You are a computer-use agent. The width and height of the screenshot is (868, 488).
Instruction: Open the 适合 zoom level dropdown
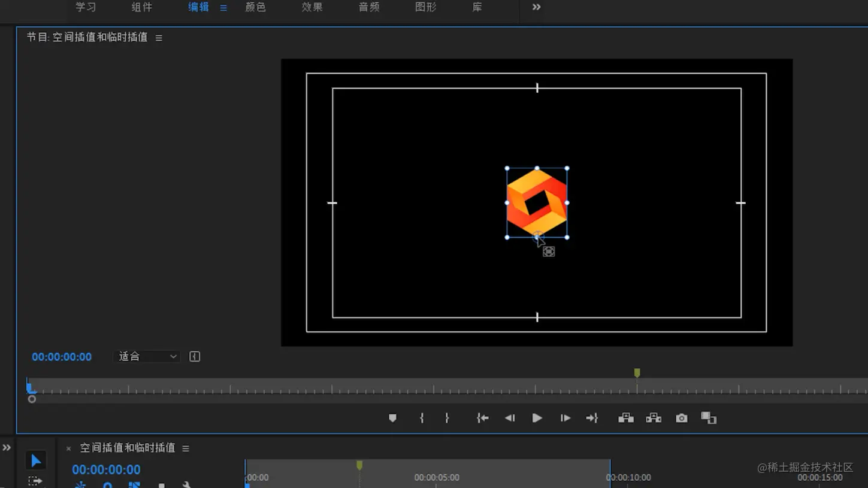[147, 357]
